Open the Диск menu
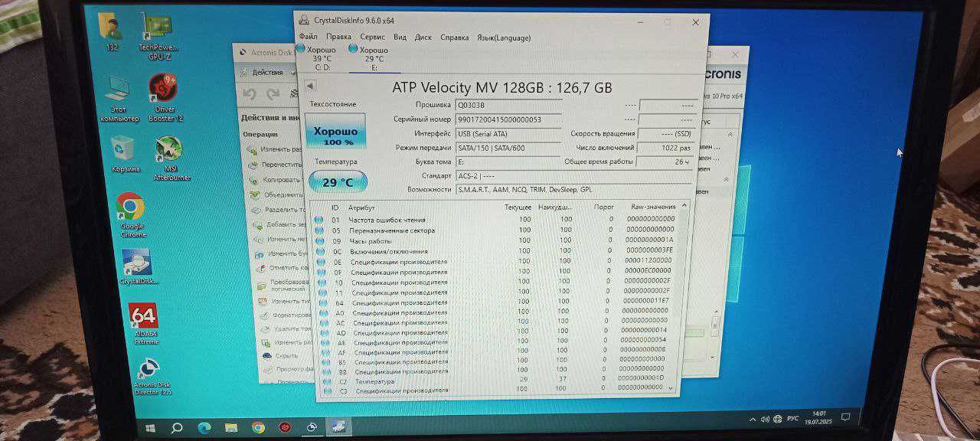Viewport: 980px width, 441px height. [x=423, y=37]
